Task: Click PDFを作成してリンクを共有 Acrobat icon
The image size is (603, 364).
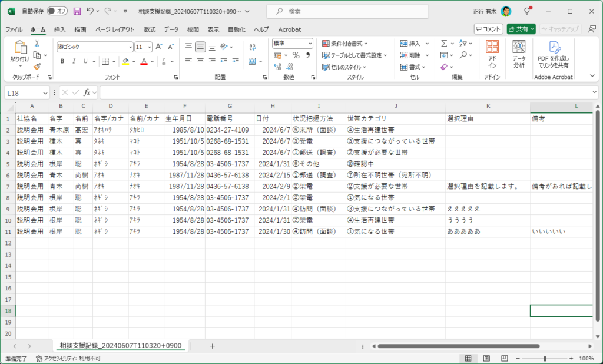Action: pyautogui.click(x=554, y=54)
